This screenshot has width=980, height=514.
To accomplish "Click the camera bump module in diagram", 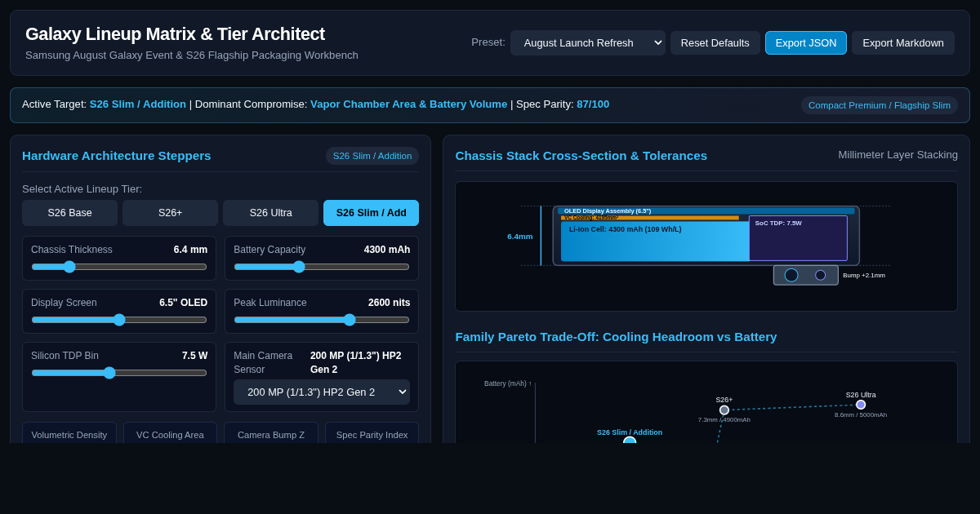I will 806,275.
